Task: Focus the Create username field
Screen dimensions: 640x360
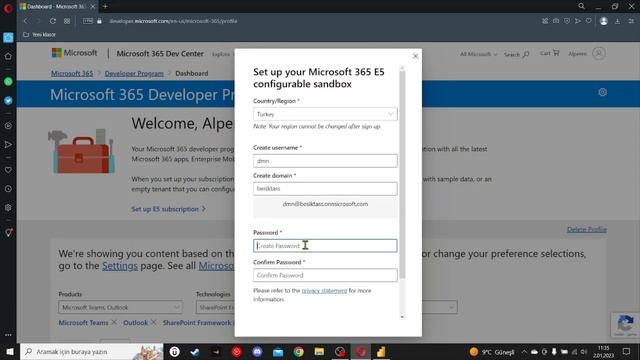Action: (325, 161)
